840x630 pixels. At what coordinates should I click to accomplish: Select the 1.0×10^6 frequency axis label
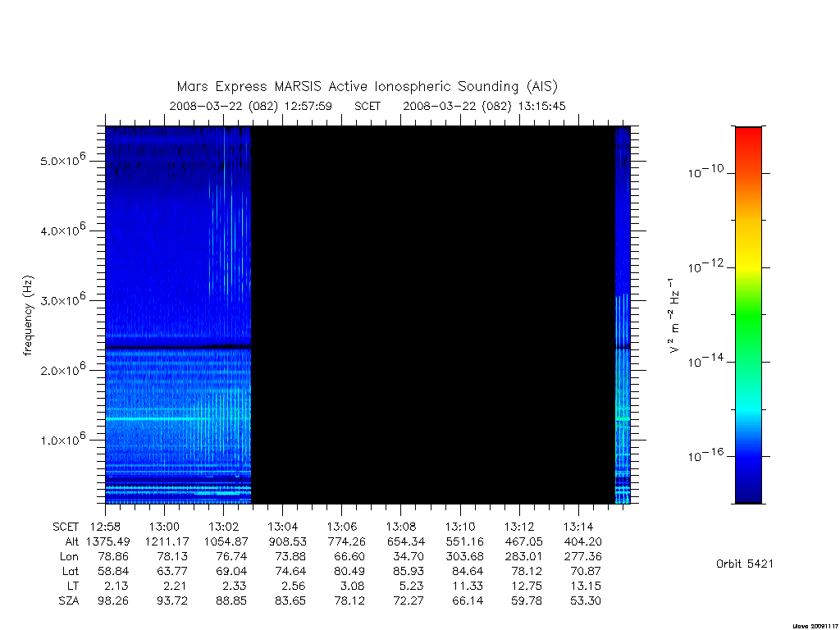click(62, 439)
